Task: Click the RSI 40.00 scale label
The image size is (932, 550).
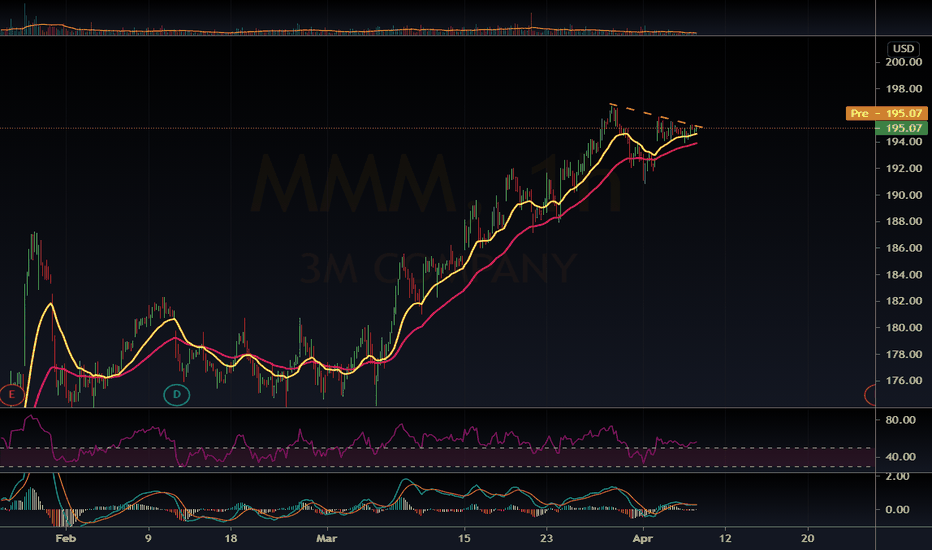Action: click(x=900, y=457)
